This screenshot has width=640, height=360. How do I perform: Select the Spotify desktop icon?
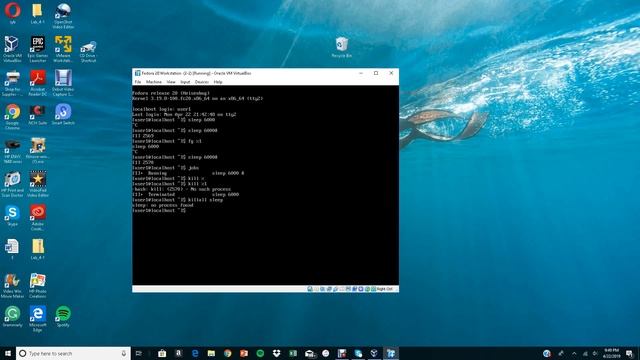63,317
